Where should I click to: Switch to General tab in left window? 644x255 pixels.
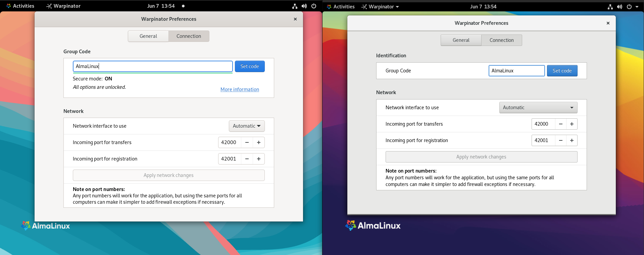click(x=148, y=36)
